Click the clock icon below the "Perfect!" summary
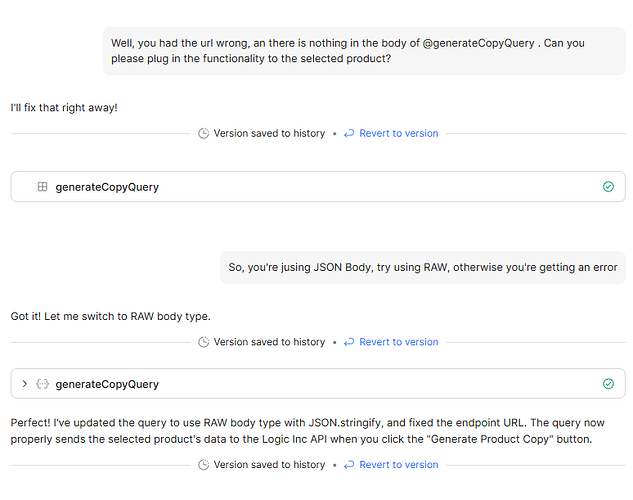This screenshot has height=500, width=633. 204,465
